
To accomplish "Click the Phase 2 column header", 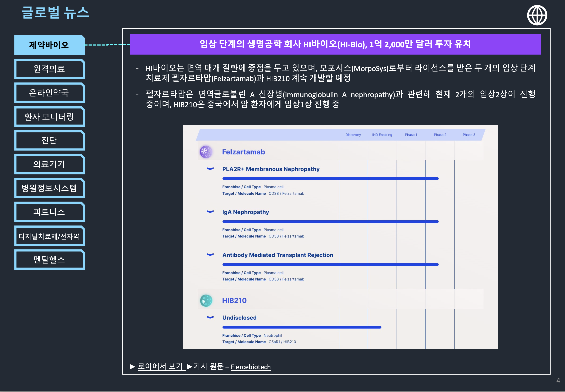I will pyautogui.click(x=440, y=135).
